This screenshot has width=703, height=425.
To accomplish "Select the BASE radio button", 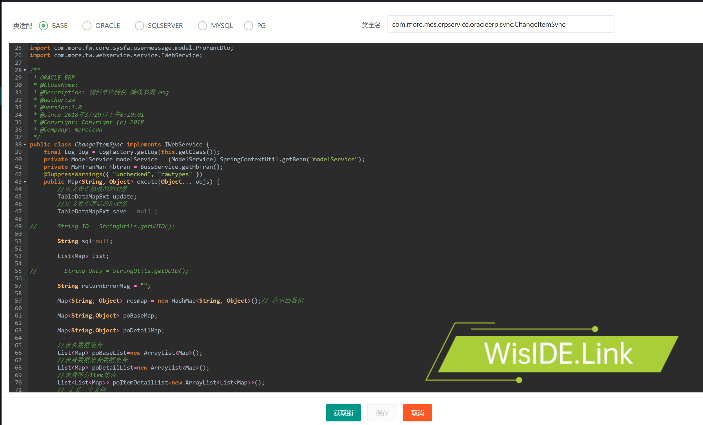I will click(44, 25).
